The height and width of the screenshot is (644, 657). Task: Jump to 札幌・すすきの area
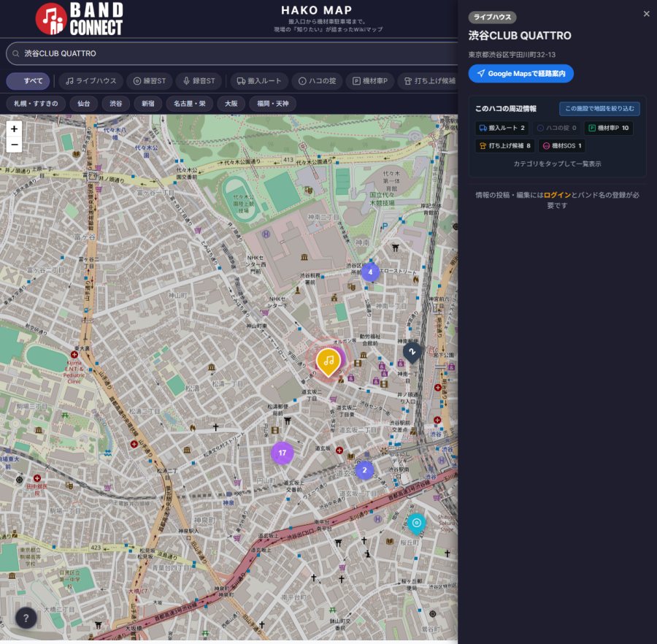pos(36,104)
